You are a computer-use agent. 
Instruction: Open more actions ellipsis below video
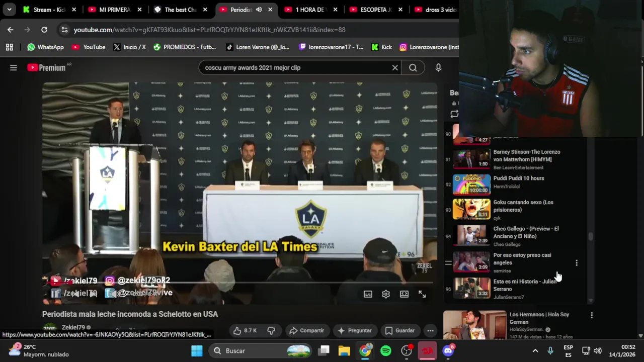coord(430,330)
